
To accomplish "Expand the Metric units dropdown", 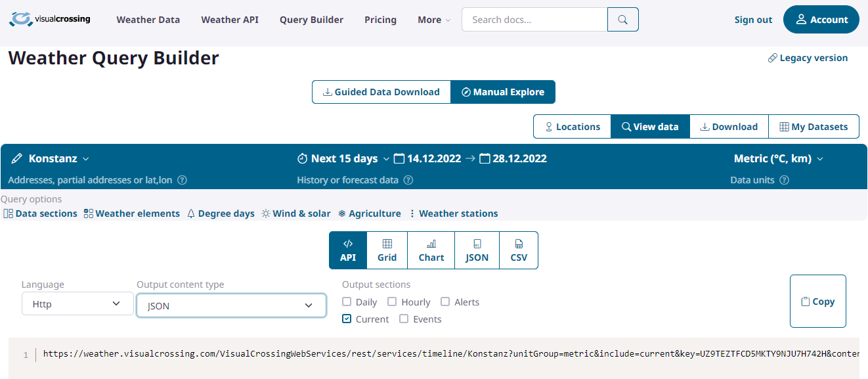I will [820, 159].
